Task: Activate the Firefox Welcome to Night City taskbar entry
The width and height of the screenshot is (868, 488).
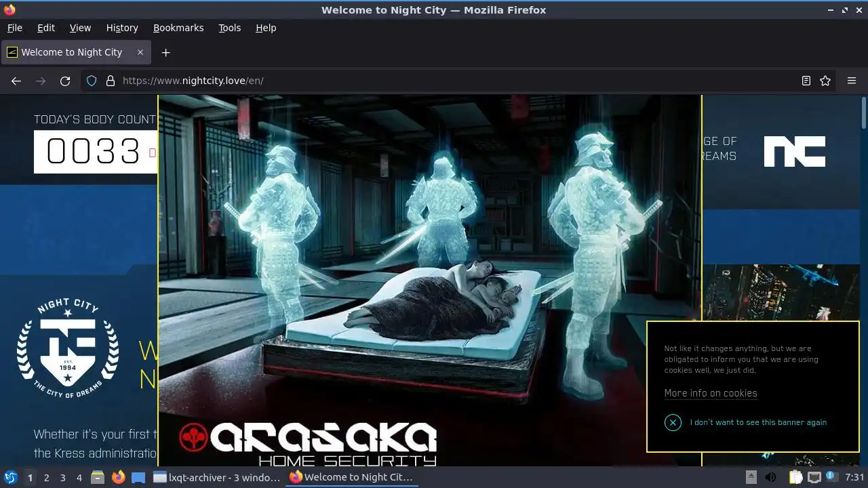Action: [353, 477]
